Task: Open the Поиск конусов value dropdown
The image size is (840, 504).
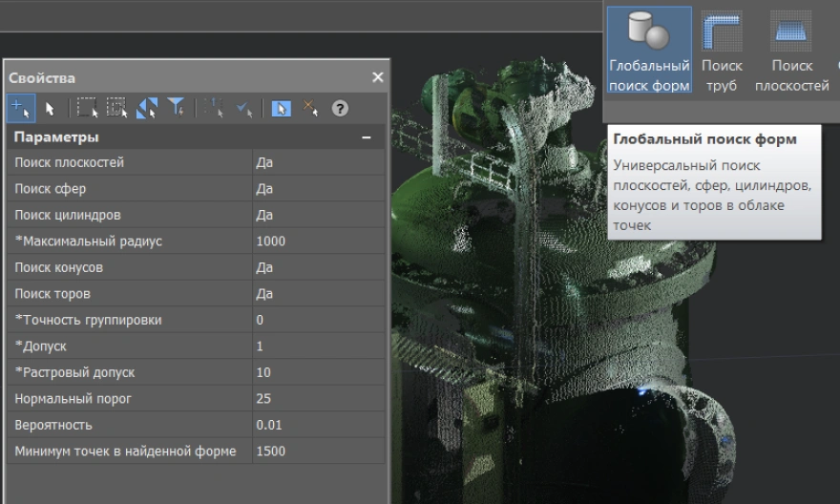Action: pyautogui.click(x=318, y=267)
